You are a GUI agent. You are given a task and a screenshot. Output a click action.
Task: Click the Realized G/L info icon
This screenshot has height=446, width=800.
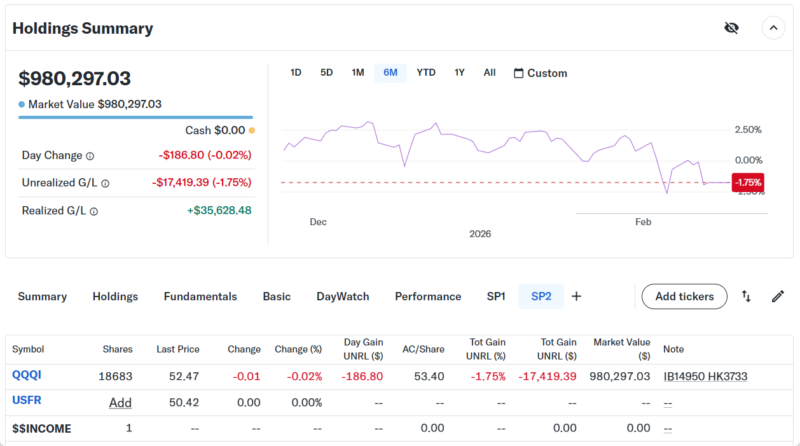pos(94,211)
